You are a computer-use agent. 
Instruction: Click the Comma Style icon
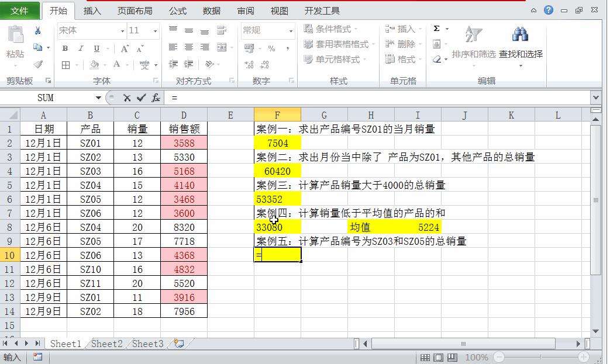pyautogui.click(x=288, y=48)
